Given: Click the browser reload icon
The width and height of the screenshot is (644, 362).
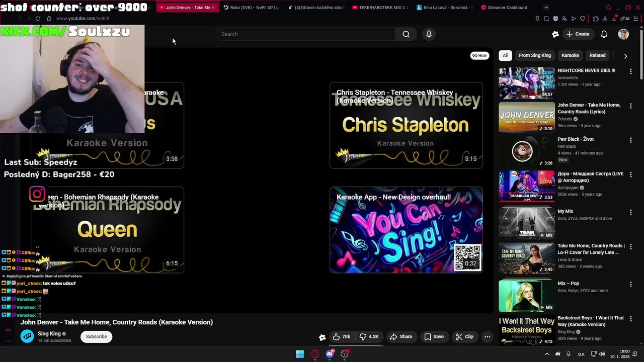Looking at the screenshot, I should [x=38, y=19].
